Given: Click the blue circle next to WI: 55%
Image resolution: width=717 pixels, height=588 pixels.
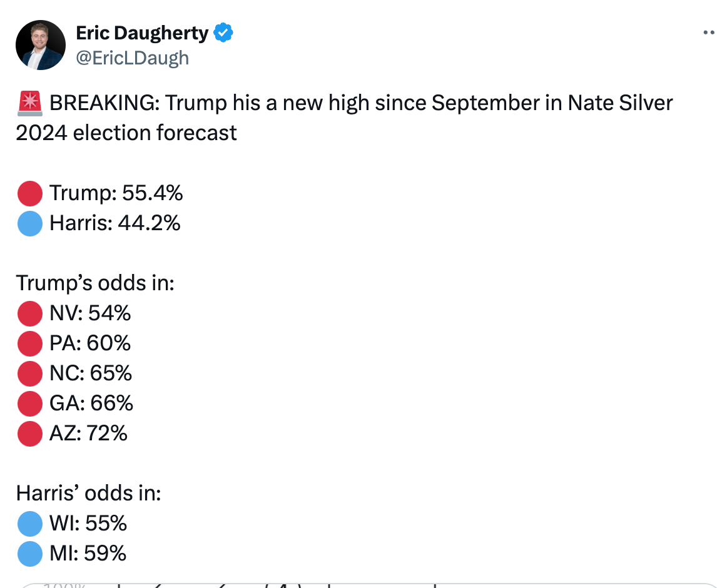Looking at the screenshot, I should 29,524.
